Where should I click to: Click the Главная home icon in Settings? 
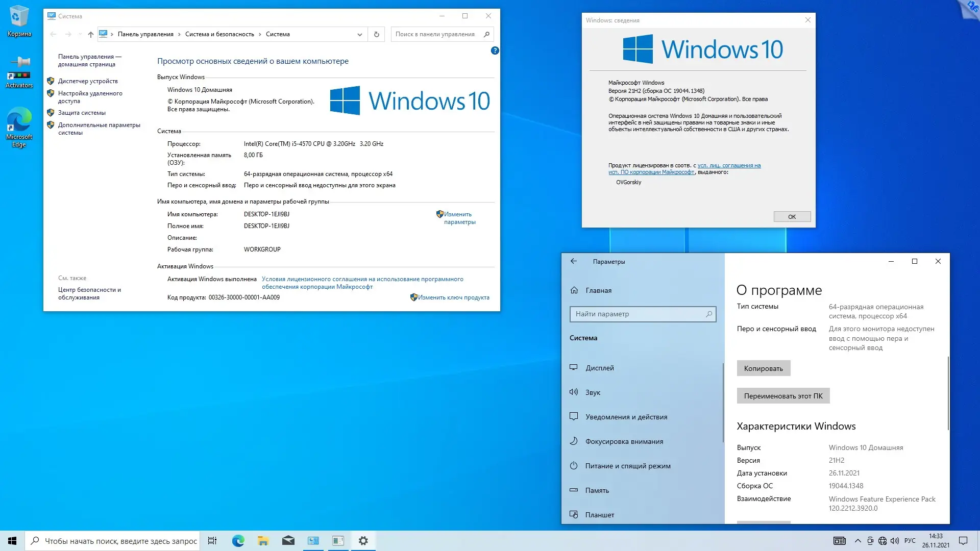point(574,290)
